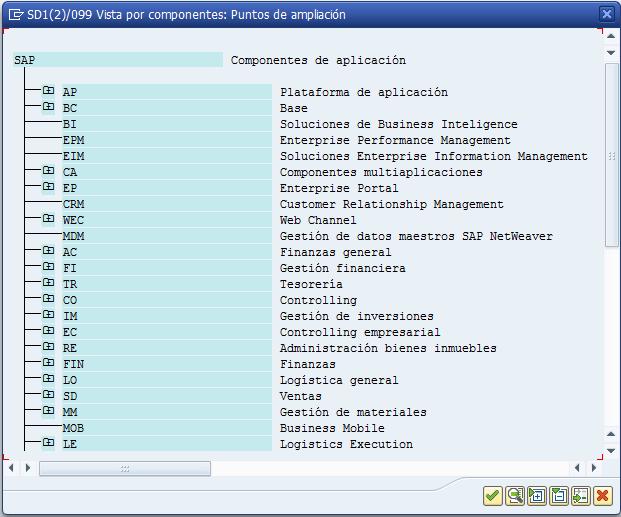Expand the RE node folder icon
The height and width of the screenshot is (517, 621).
coord(48,347)
